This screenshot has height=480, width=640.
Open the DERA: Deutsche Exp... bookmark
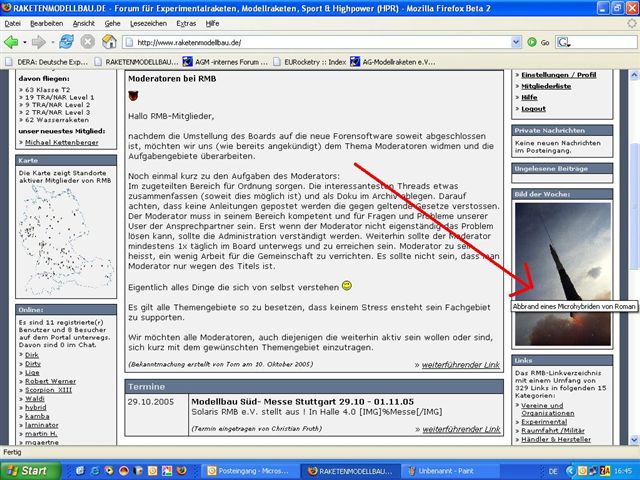click(47, 62)
